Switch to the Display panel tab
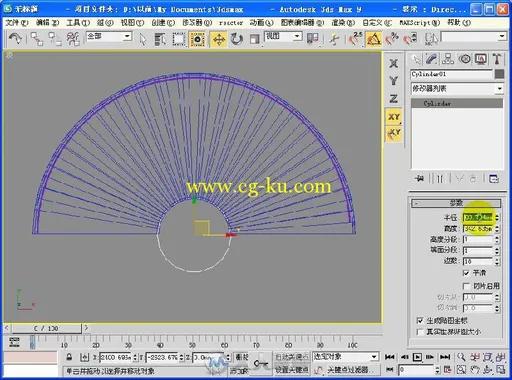The image size is (512, 380). [481, 59]
